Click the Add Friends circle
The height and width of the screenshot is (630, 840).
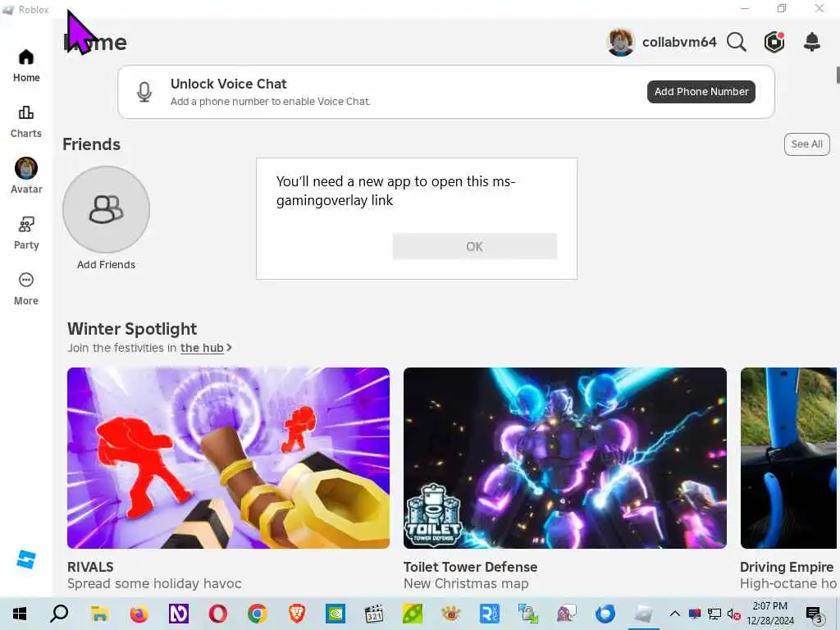(106, 209)
